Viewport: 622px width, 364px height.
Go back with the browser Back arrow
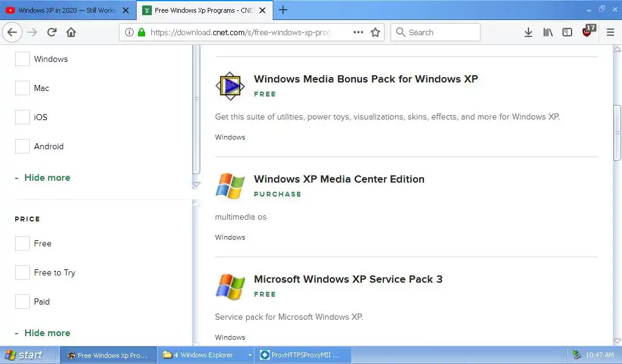[12, 33]
